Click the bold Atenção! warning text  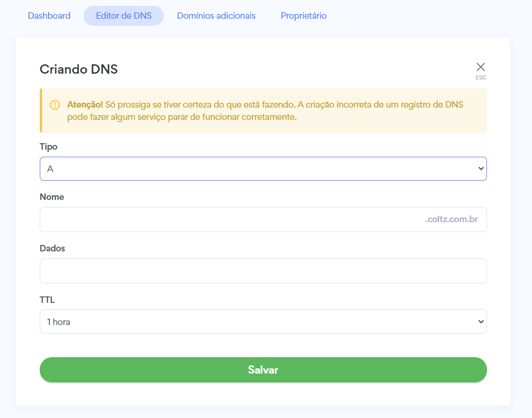point(85,105)
